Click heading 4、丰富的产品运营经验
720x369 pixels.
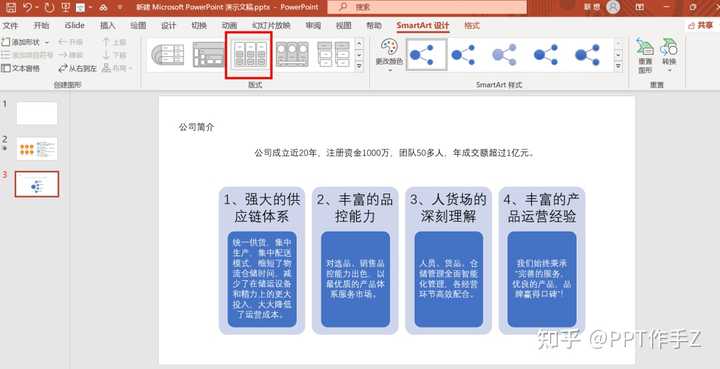point(542,208)
